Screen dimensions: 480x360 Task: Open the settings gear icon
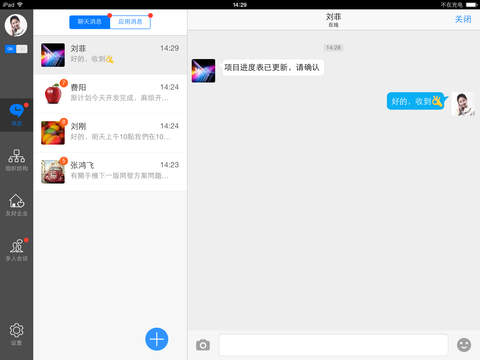pyautogui.click(x=16, y=330)
